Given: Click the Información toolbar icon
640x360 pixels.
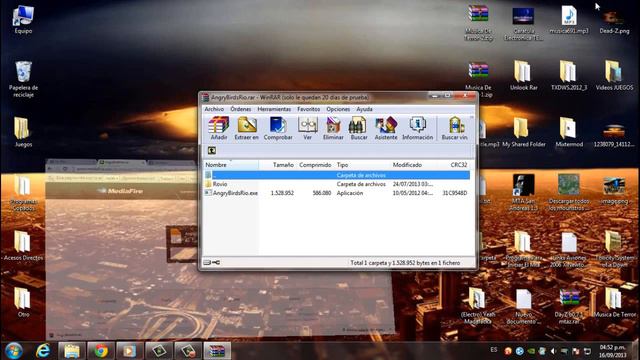Looking at the screenshot, I should 417,128.
